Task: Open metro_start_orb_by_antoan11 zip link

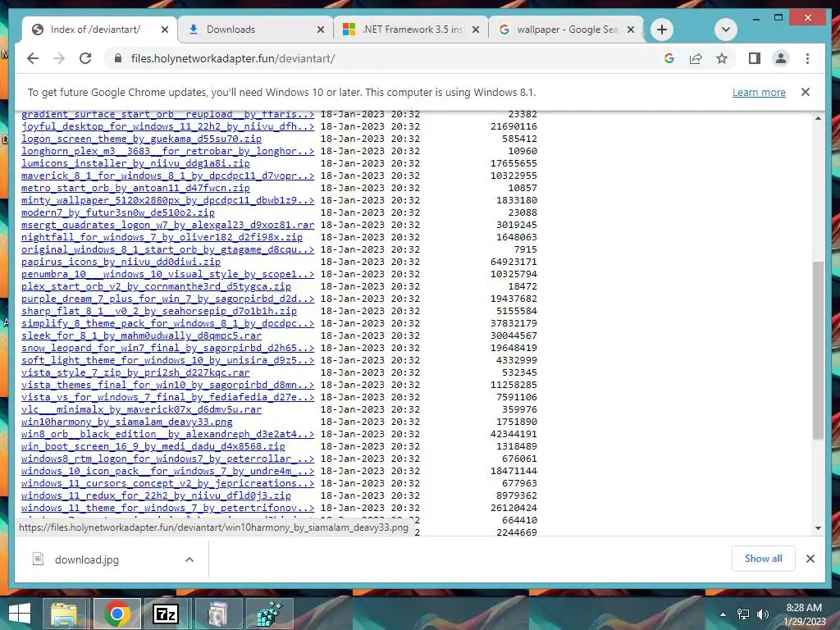Action: pos(135,188)
